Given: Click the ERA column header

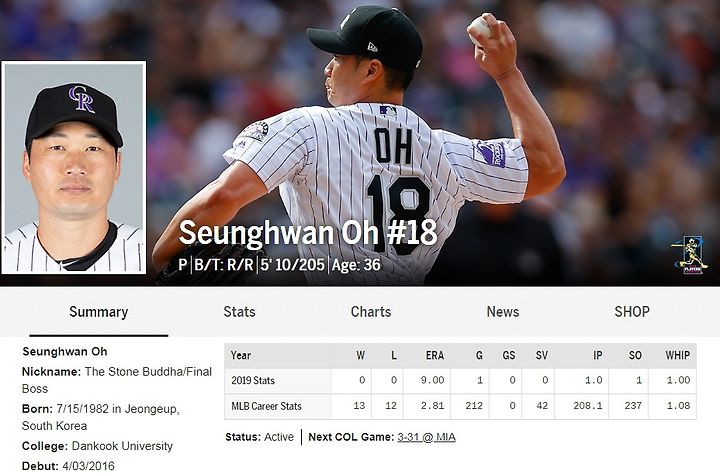Looking at the screenshot, I should pos(434,355).
